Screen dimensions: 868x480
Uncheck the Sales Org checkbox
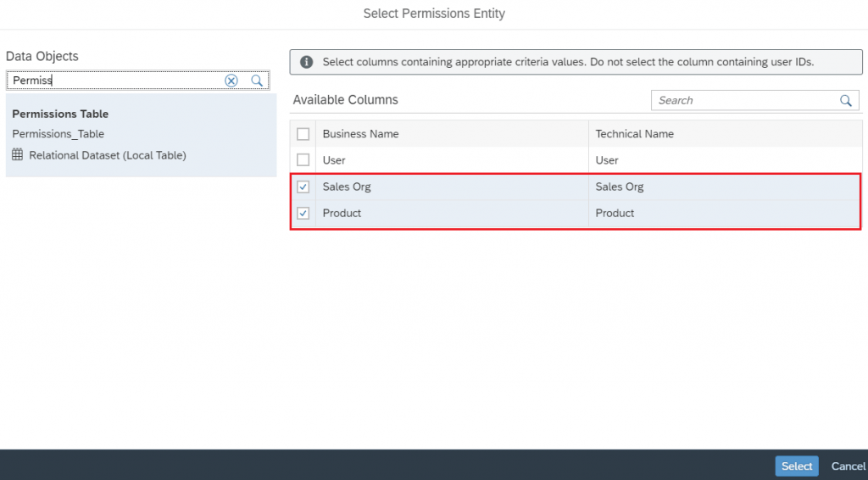[303, 187]
